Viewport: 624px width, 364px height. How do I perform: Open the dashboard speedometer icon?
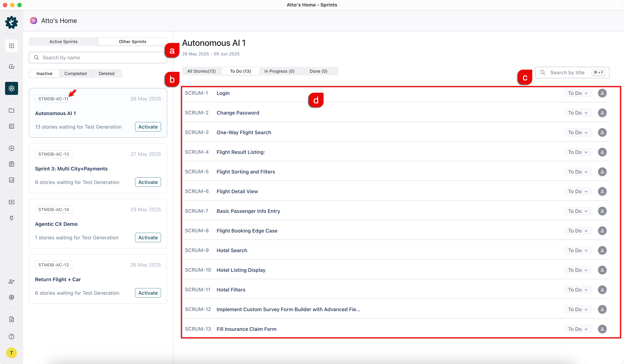click(x=11, y=67)
